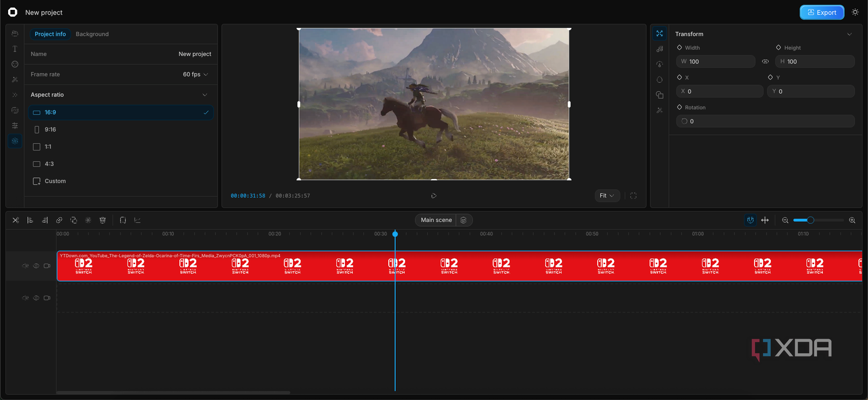Open the keyframe graph icon in timeline toolbar
This screenshot has width=868, height=400.
(x=137, y=220)
